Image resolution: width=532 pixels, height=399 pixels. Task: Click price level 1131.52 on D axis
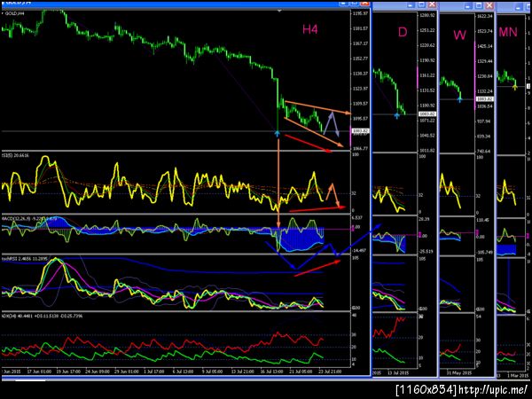click(x=426, y=90)
